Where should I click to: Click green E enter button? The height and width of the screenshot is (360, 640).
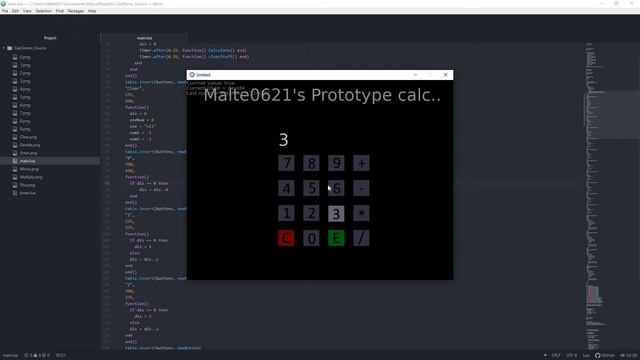tap(336, 238)
